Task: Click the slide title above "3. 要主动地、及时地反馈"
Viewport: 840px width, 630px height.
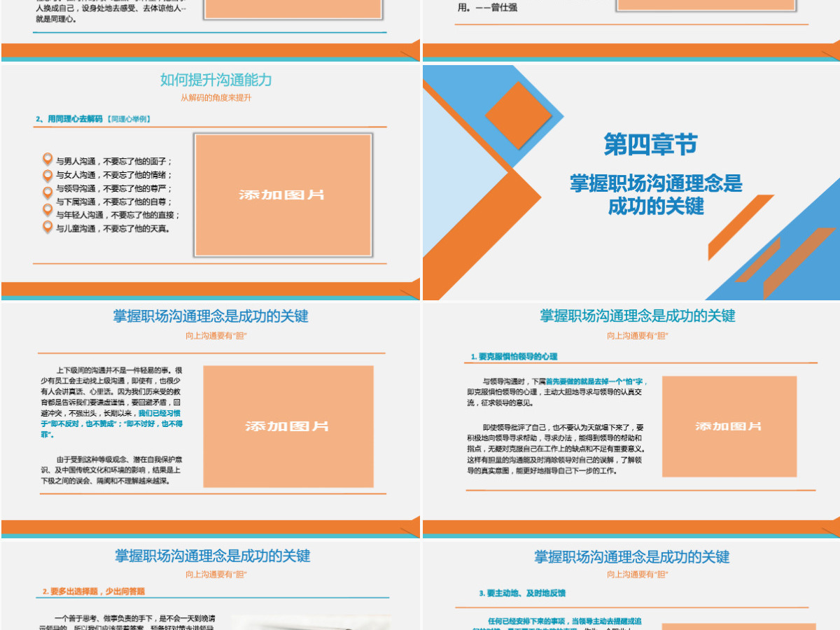Action: pos(632,556)
